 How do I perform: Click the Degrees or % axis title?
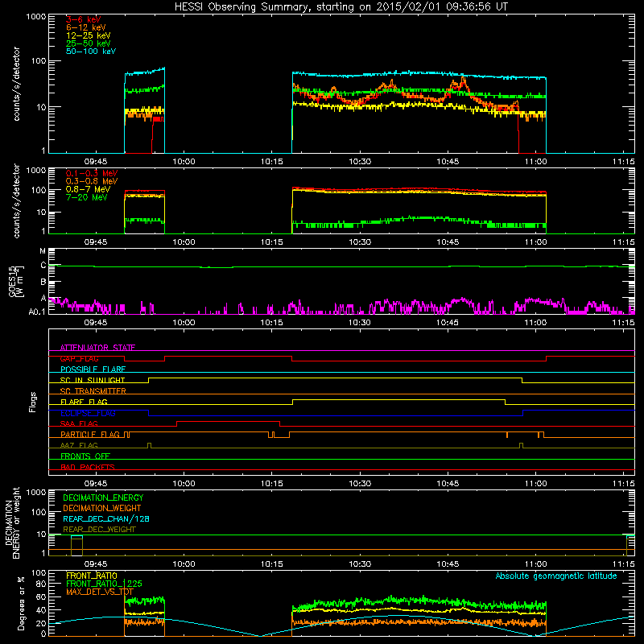(21, 603)
